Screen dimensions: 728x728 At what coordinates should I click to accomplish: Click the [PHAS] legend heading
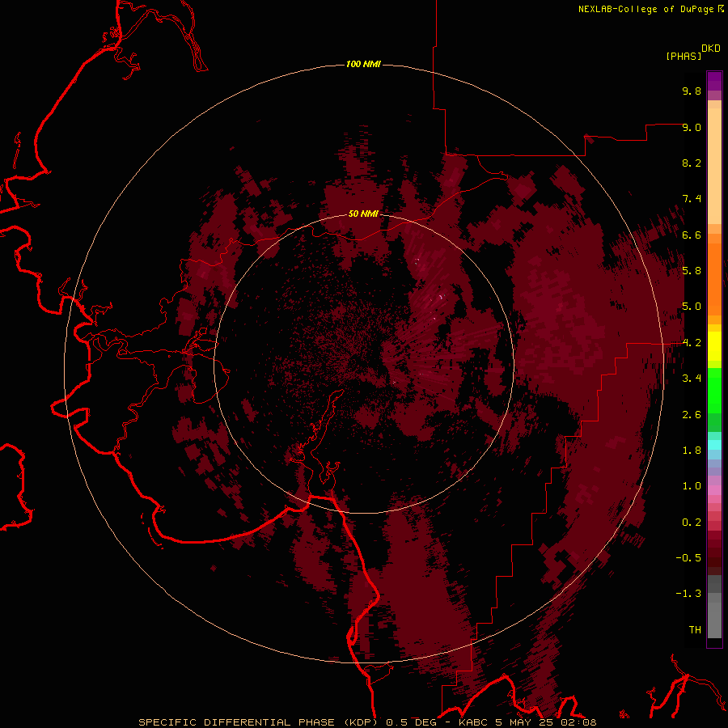click(x=684, y=56)
